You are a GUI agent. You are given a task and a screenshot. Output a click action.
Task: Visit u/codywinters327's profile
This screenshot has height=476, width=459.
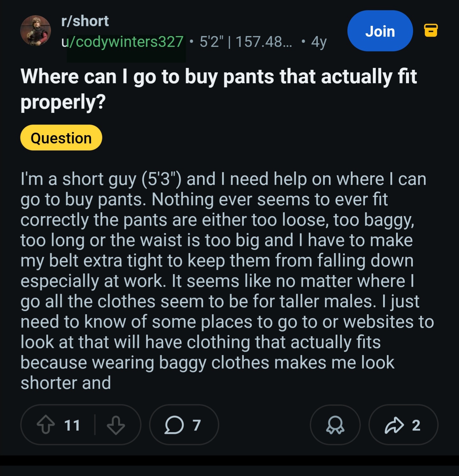122,42
